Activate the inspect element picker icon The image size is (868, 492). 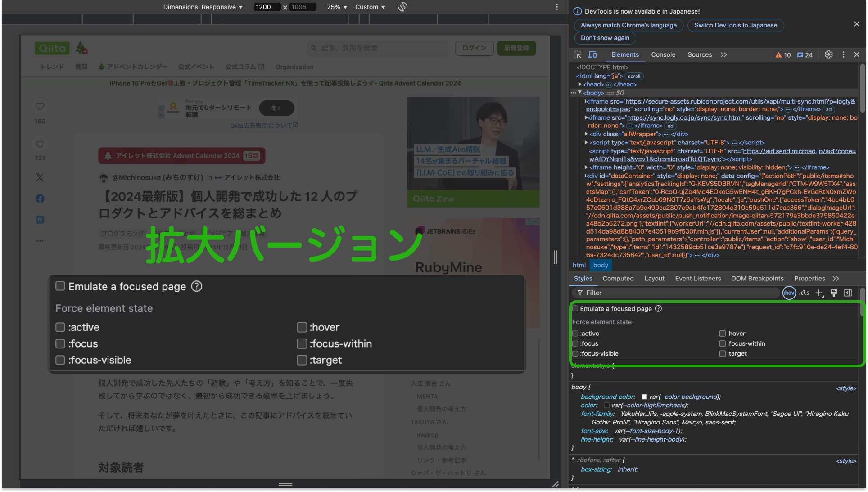click(x=578, y=54)
